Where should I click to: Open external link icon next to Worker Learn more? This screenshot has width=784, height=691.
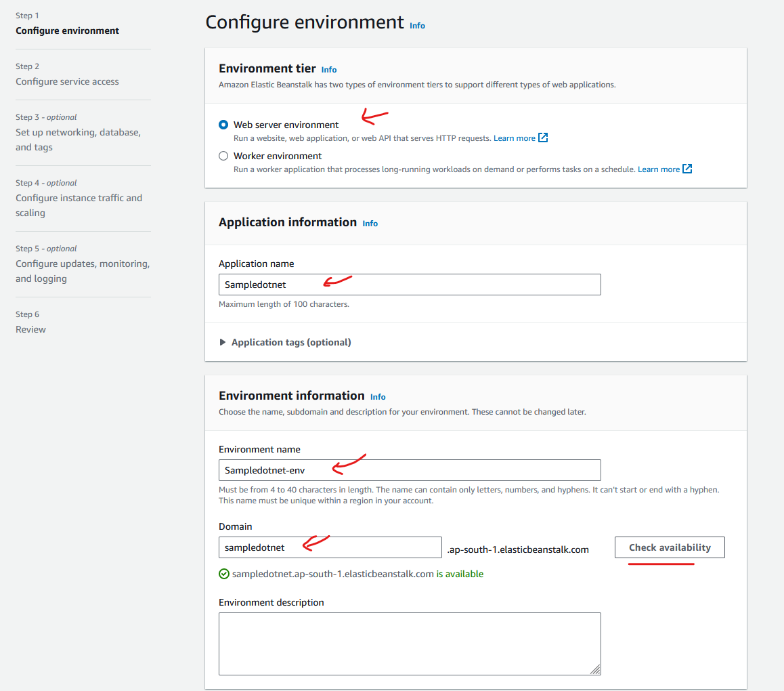pos(687,169)
